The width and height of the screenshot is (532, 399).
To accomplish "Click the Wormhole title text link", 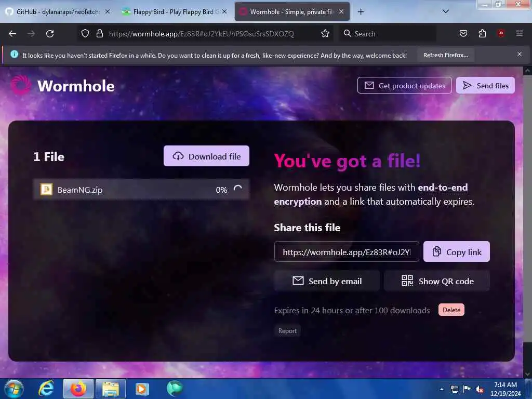I will pyautogui.click(x=76, y=86).
